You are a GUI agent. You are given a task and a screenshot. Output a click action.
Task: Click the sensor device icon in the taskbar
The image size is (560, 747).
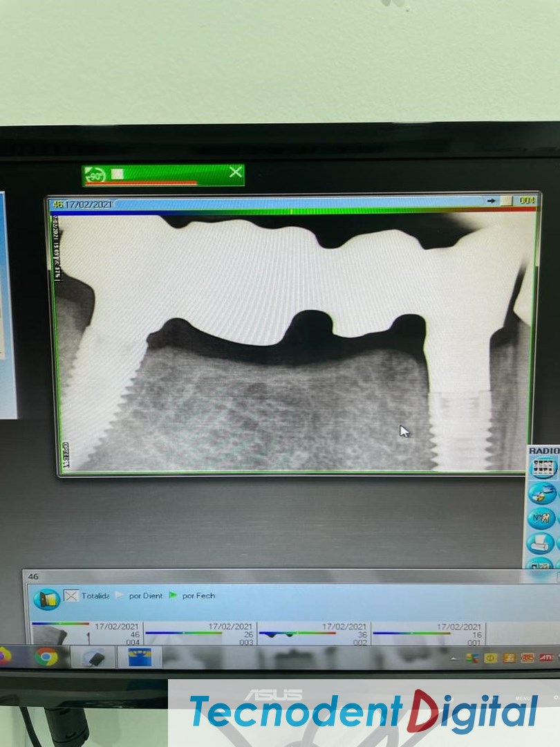pyautogui.click(x=93, y=658)
